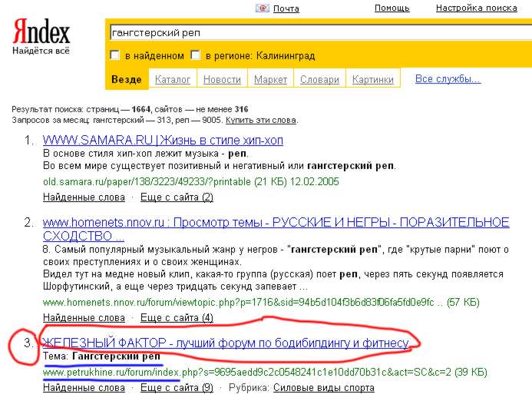Screen dimensions: 532x401
Task: Toggle 'в регионе: Калининград' checkbox
Action: [x=196, y=56]
